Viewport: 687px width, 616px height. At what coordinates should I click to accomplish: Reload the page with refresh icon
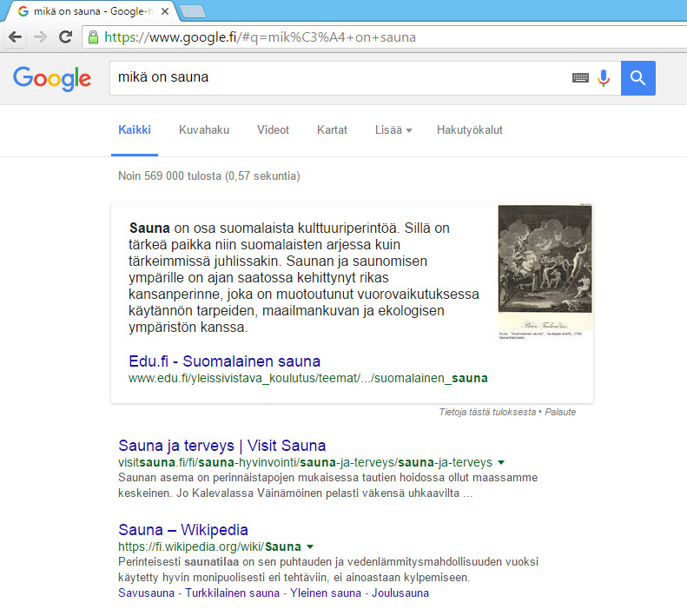[x=66, y=36]
